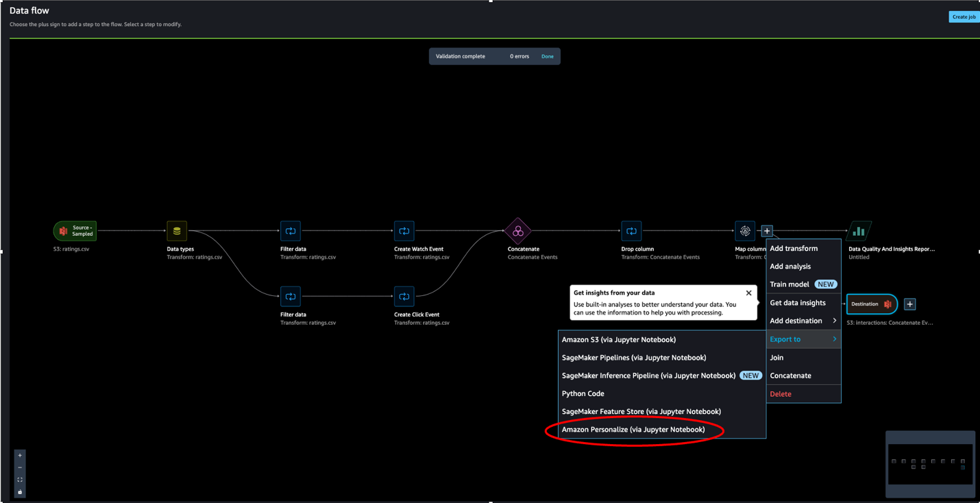Select the Destination S3 node
Image resolution: width=980 pixels, height=503 pixels.
872,304
